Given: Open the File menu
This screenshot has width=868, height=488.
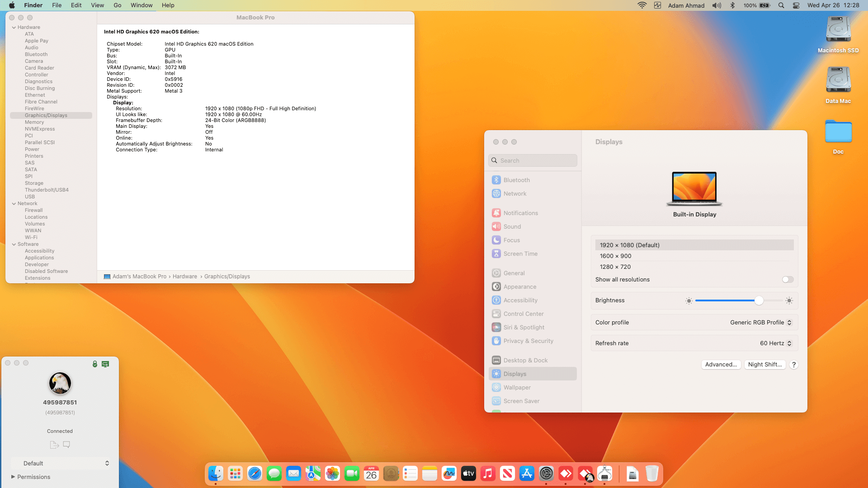Looking at the screenshot, I should point(57,5).
